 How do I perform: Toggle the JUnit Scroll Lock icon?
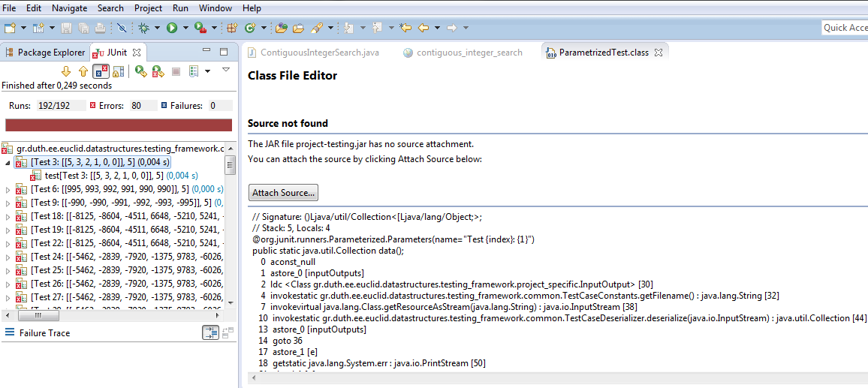click(118, 71)
